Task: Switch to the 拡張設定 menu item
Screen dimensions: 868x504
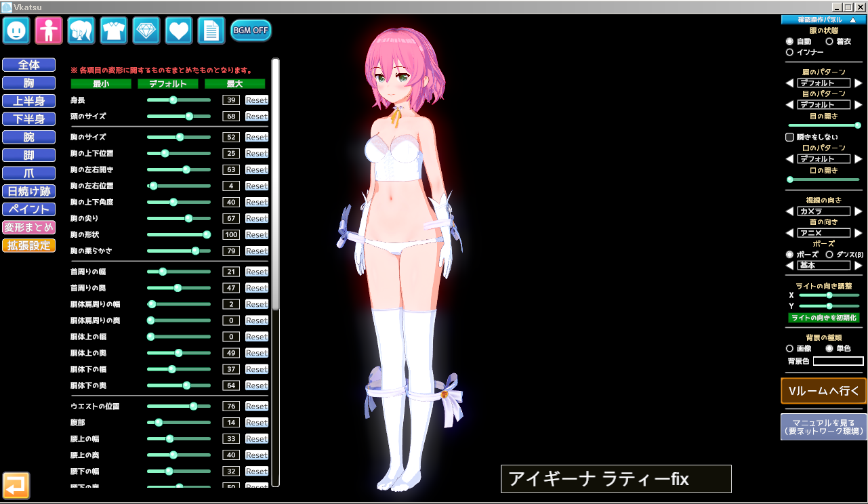Action: pos(28,245)
